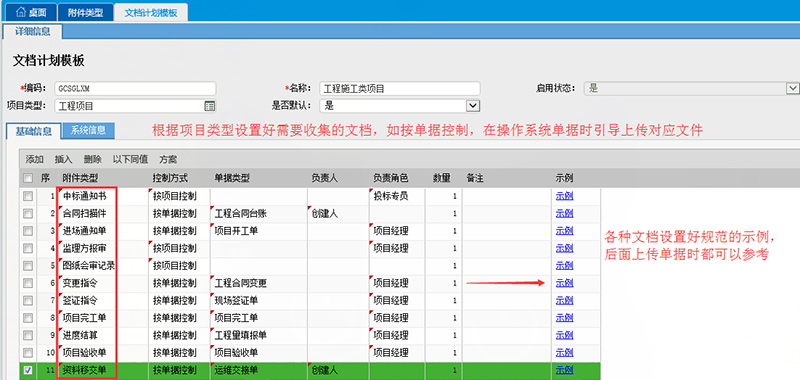This screenshot has height=380, width=800.
Task: Click 按项目控制 in the 中标通知书 row
Action: [x=174, y=196]
